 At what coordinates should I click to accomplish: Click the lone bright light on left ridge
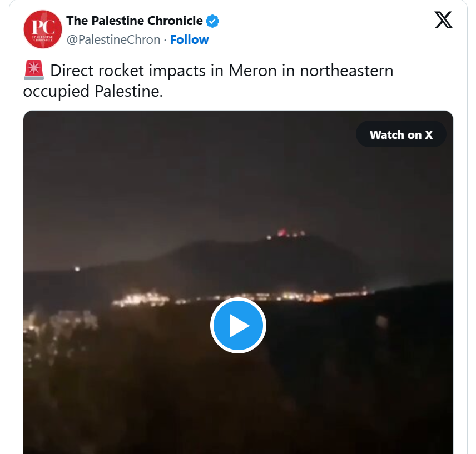pyautogui.click(x=77, y=269)
